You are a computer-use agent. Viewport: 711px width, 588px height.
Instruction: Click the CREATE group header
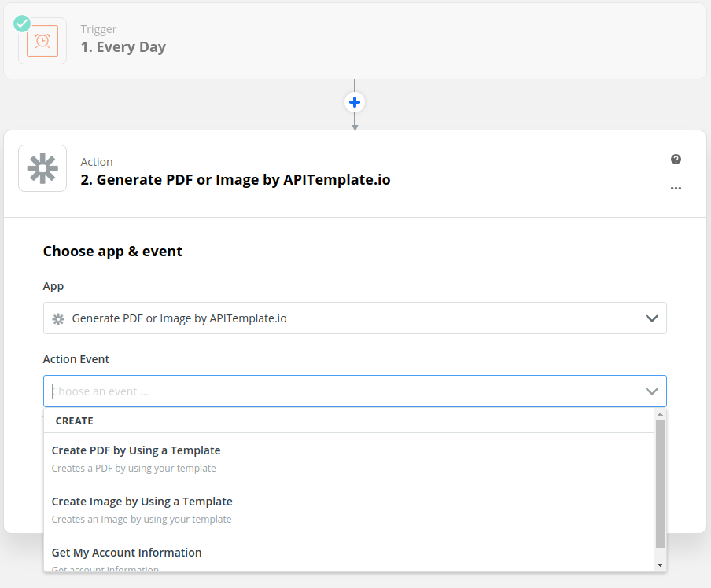tap(75, 421)
